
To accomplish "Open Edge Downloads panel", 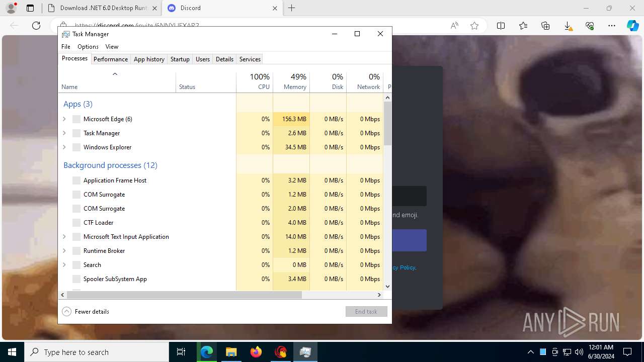I will (568, 26).
